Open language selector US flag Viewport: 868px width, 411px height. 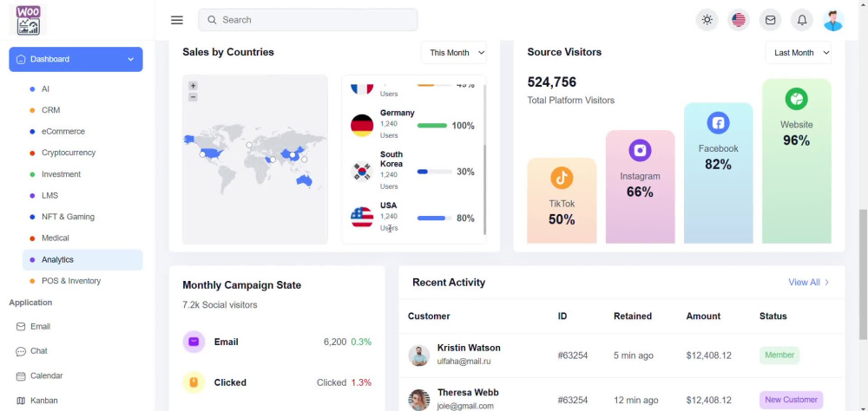click(x=739, y=20)
